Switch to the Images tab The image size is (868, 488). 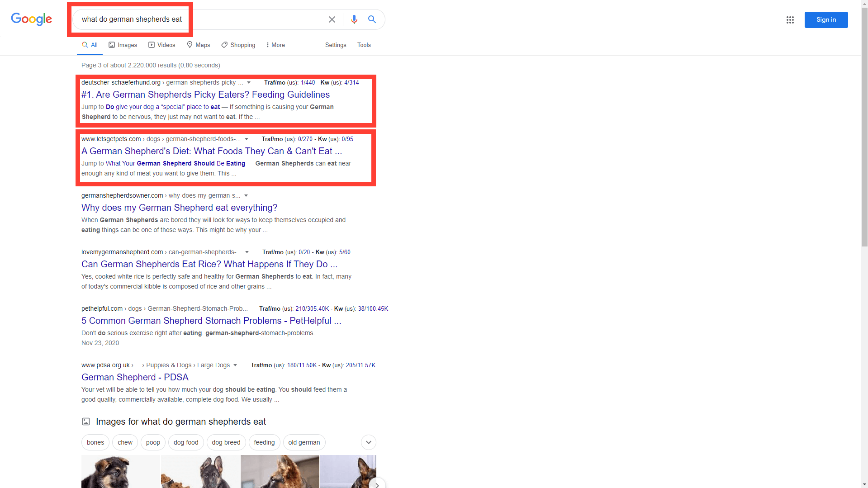(x=123, y=45)
